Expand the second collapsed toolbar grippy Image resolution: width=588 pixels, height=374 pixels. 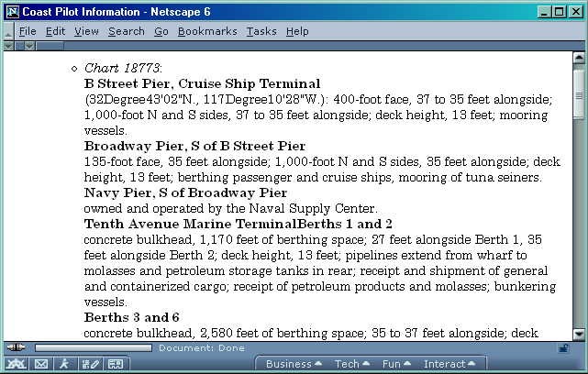pyautogui.click(x=29, y=45)
